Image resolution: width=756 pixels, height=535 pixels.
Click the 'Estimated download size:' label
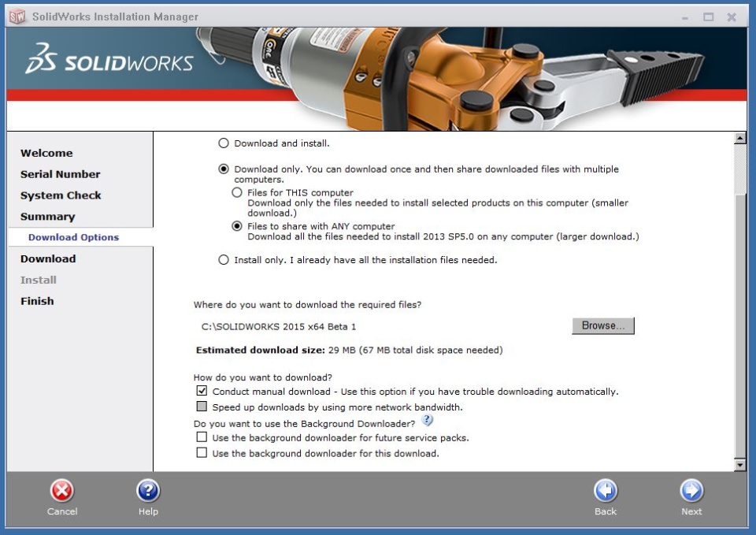tap(261, 351)
